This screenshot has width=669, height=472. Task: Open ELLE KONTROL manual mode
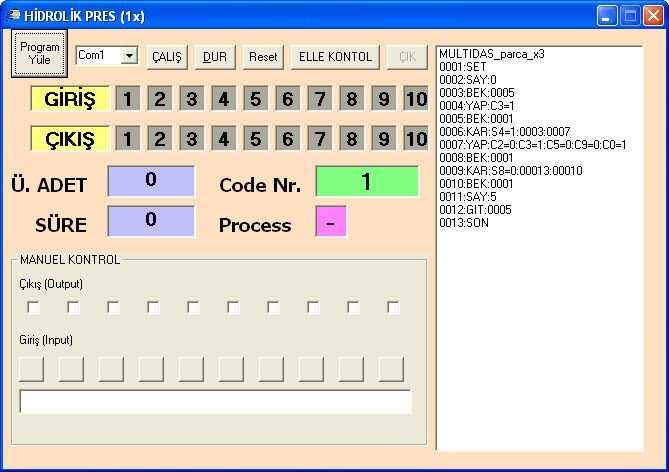coord(335,57)
